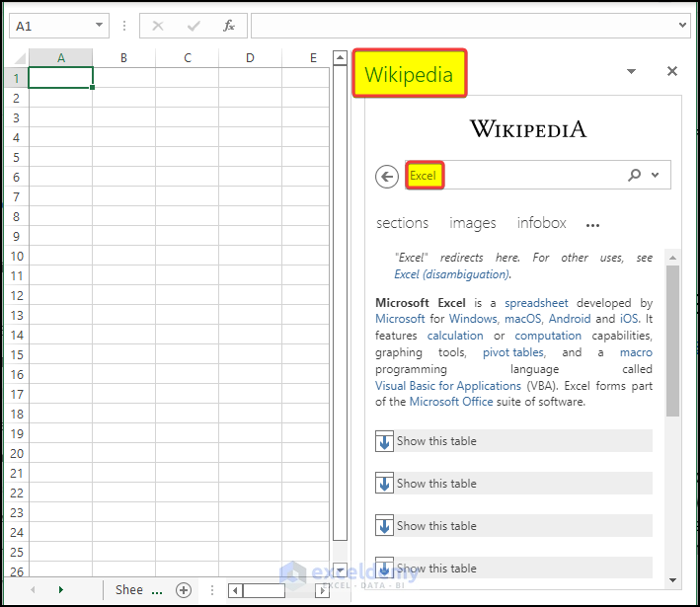Click the horizontal scrollbar thumb
The width and height of the screenshot is (700, 607).
pyautogui.click(x=264, y=590)
